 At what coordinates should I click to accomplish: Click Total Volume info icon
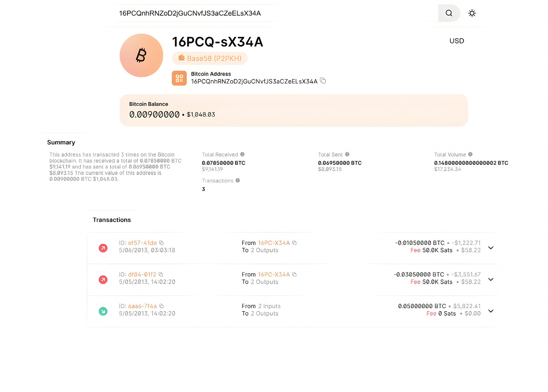tap(470, 154)
